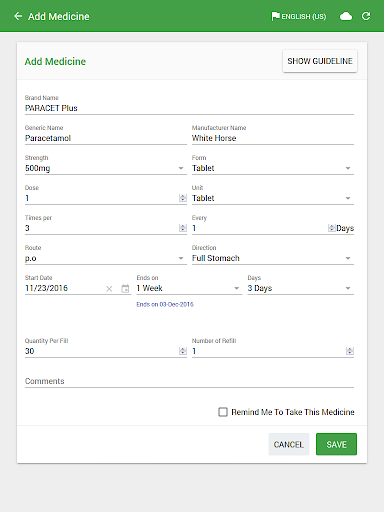This screenshot has width=384, height=512.
Task: Open the Unit dropdown
Action: pos(273,198)
